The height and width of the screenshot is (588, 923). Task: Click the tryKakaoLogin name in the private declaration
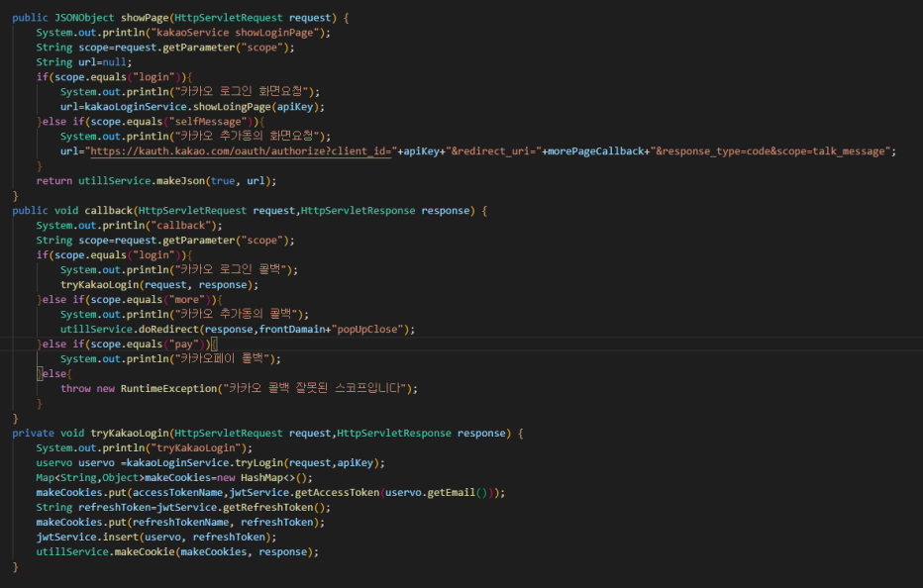[130, 434]
